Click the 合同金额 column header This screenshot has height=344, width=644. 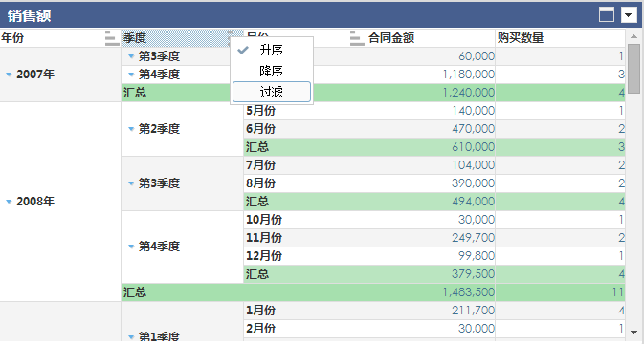431,38
